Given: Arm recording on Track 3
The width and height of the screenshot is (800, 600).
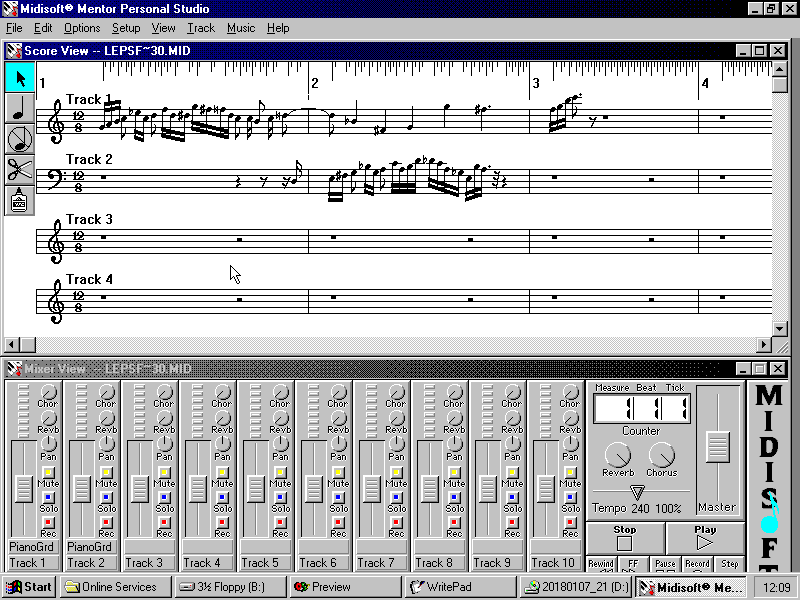Looking at the screenshot, I should (x=164, y=522).
